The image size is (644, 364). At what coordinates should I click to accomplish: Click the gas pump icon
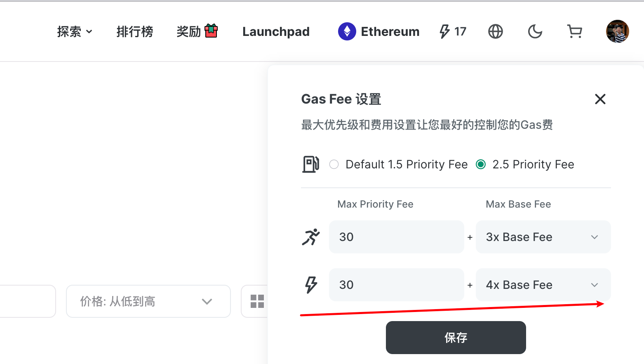click(x=311, y=164)
